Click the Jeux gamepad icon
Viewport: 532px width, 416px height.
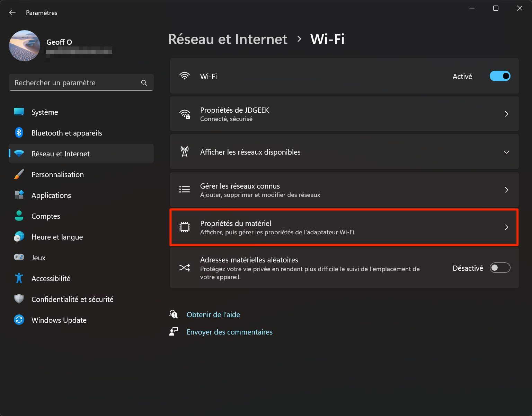click(19, 257)
